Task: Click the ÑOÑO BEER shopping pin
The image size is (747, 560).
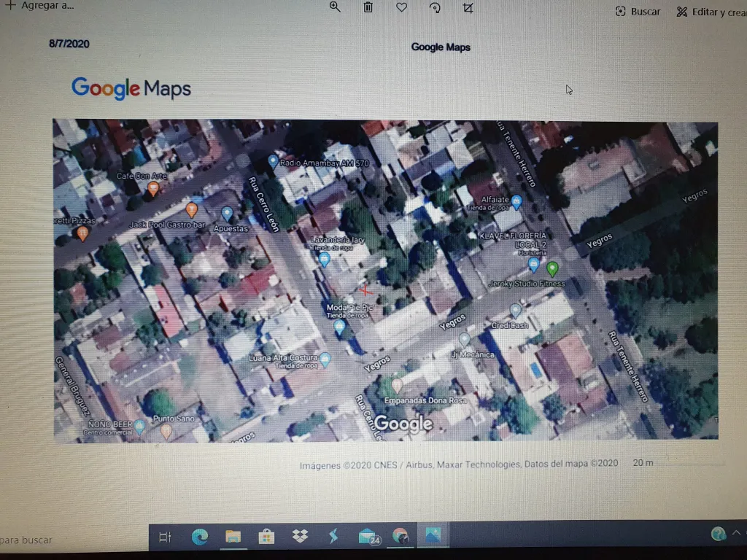Action: point(139,426)
